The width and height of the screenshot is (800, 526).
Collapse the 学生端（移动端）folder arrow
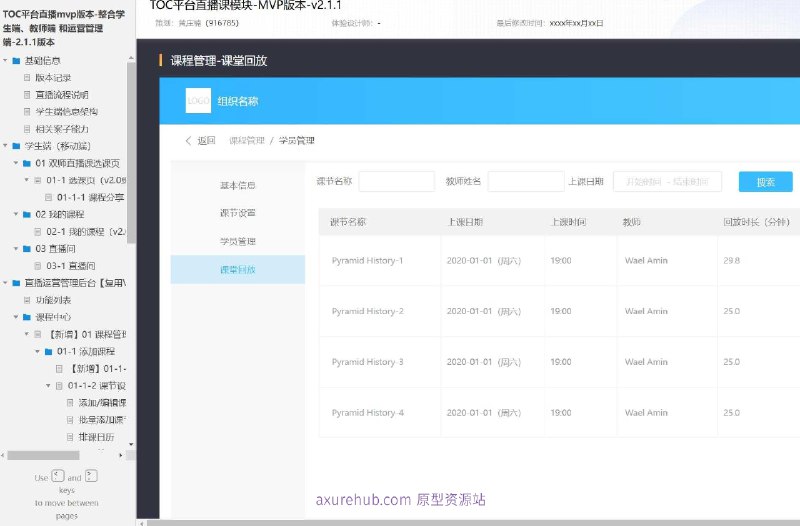coord(5,146)
